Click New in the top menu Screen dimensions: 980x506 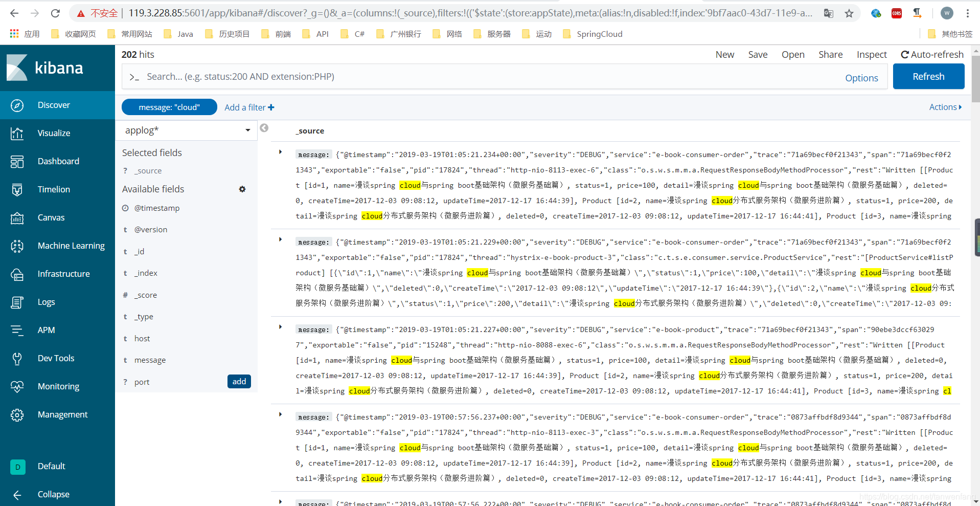724,55
